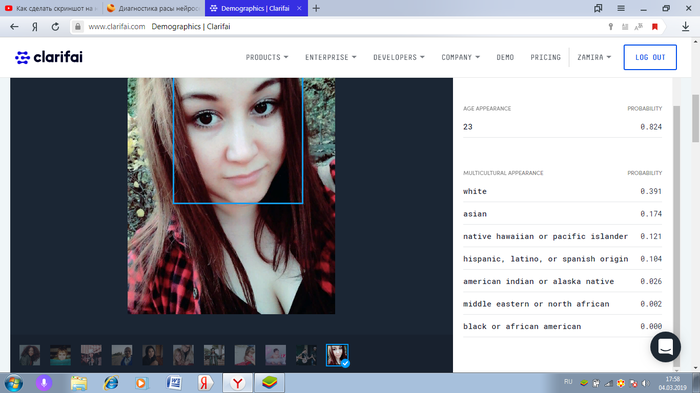
Task: Open the browser hamburger menu icon
Action: 621,8
